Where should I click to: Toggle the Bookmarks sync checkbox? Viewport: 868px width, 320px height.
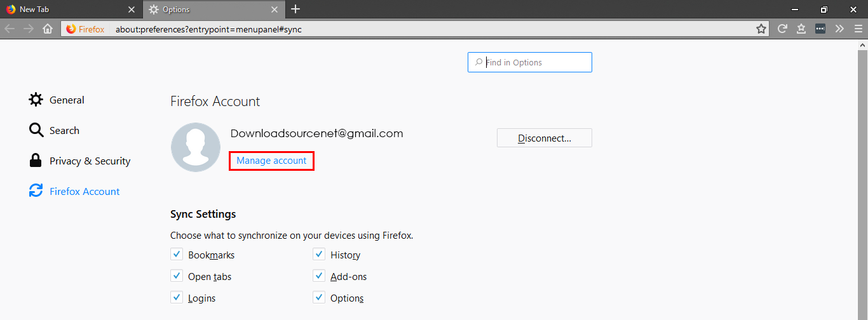[176, 255]
